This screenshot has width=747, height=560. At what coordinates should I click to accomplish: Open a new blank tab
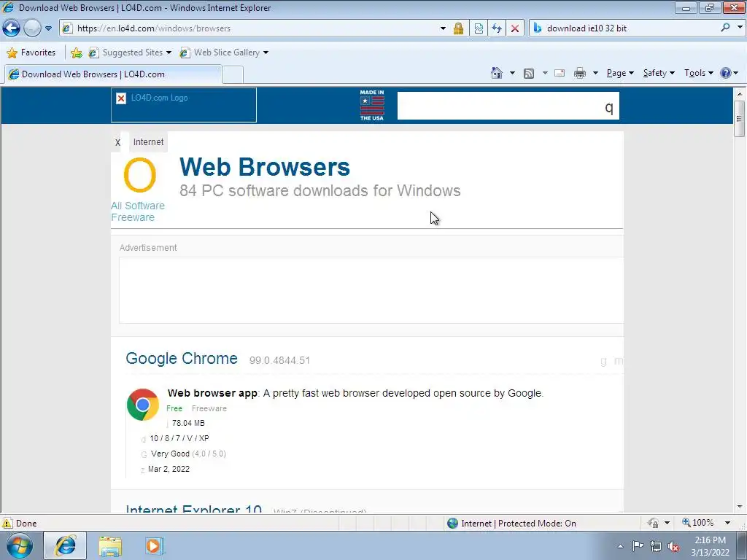pos(233,75)
